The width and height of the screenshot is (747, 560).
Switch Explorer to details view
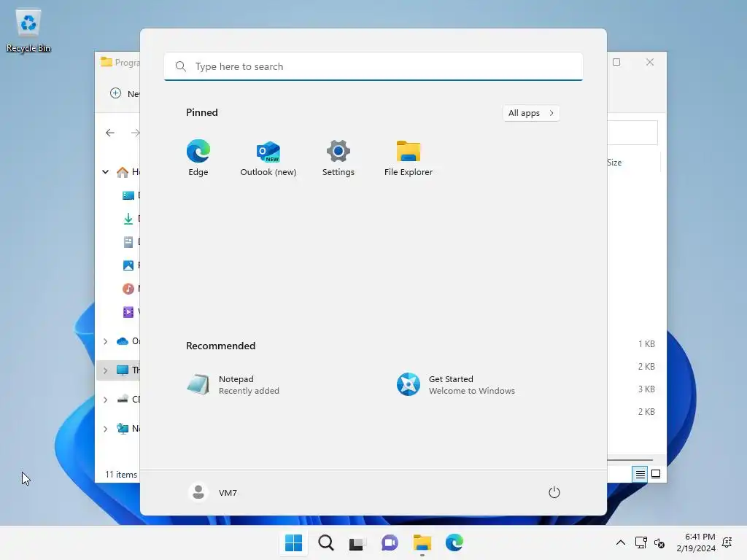tap(640, 474)
